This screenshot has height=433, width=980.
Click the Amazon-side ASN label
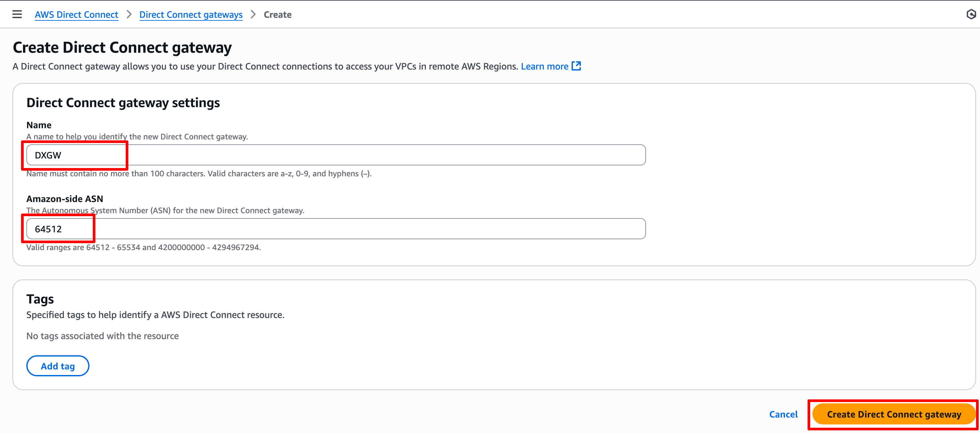point(65,199)
